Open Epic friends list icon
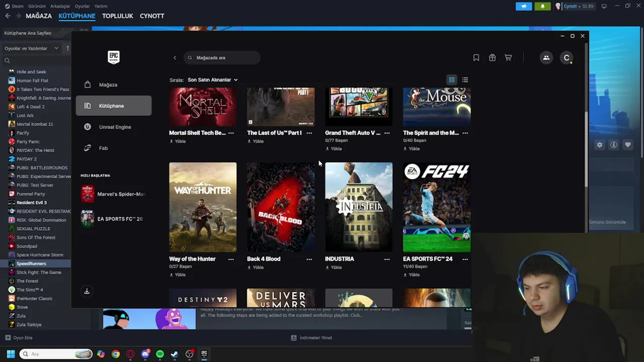The height and width of the screenshot is (362, 644). 546,58
